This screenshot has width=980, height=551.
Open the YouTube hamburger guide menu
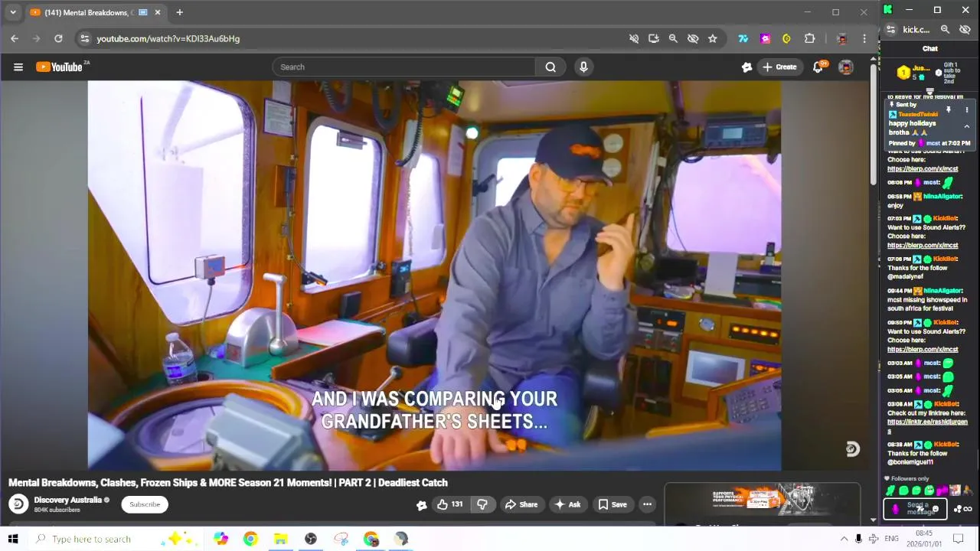pos(18,67)
